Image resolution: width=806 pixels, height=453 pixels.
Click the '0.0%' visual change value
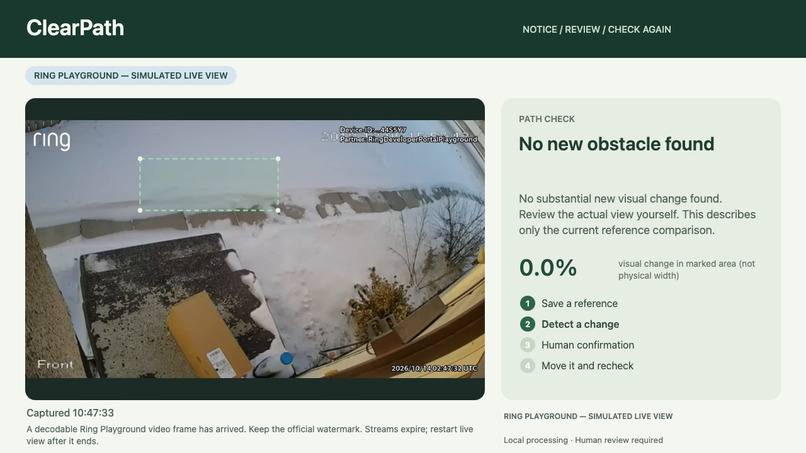[548, 267]
